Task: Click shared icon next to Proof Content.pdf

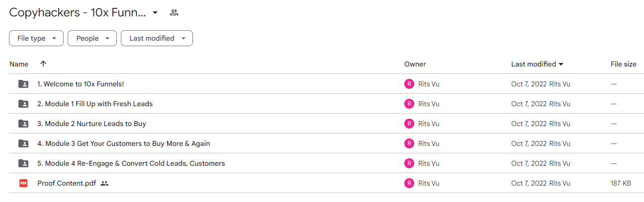Action: [x=104, y=183]
